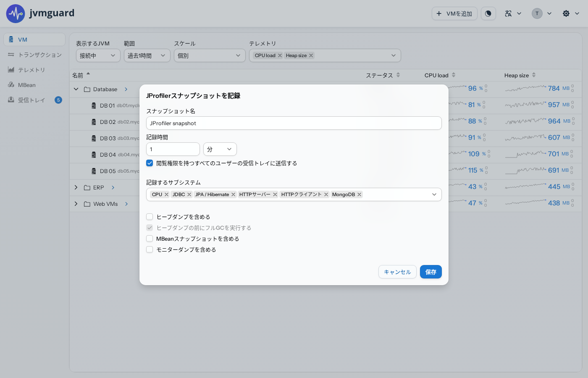Click the jvmguard logo icon
The image size is (588, 378).
[16, 13]
